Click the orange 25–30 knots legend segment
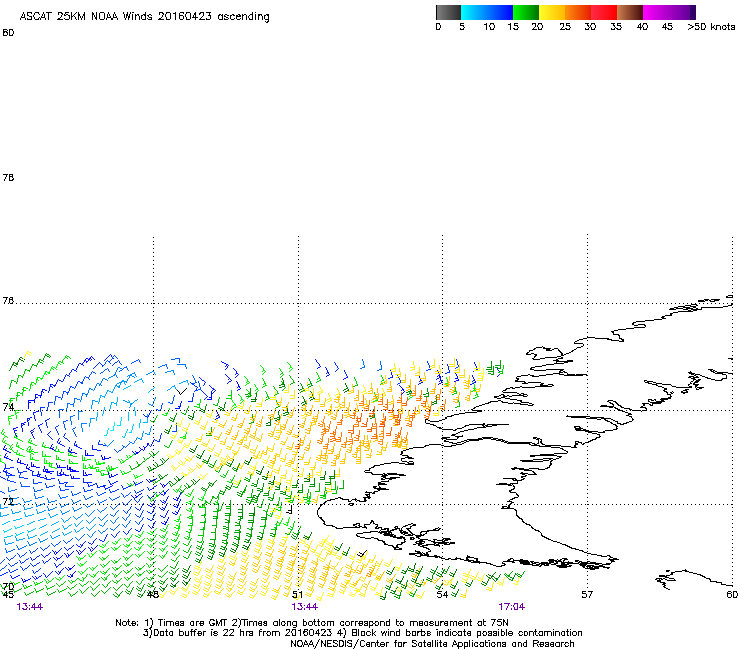 point(578,12)
